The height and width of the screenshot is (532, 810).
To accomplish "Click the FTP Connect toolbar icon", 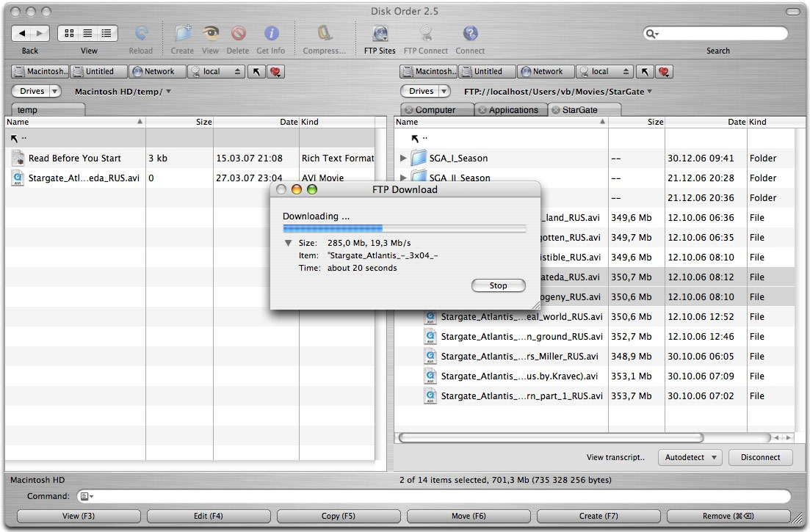I will [426, 34].
